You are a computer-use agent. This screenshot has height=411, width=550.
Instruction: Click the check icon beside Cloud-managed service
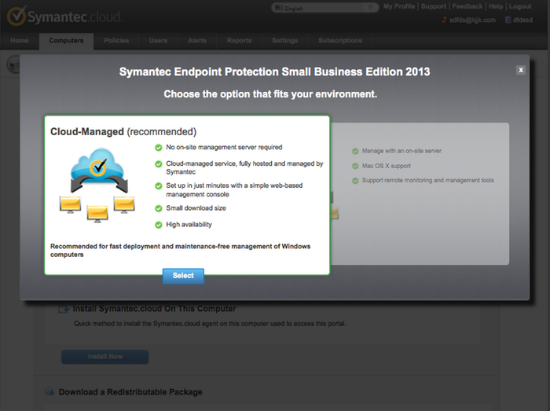click(159, 164)
